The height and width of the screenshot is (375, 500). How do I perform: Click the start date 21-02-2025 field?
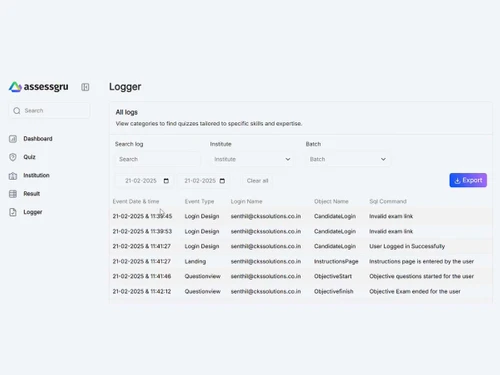(144, 181)
